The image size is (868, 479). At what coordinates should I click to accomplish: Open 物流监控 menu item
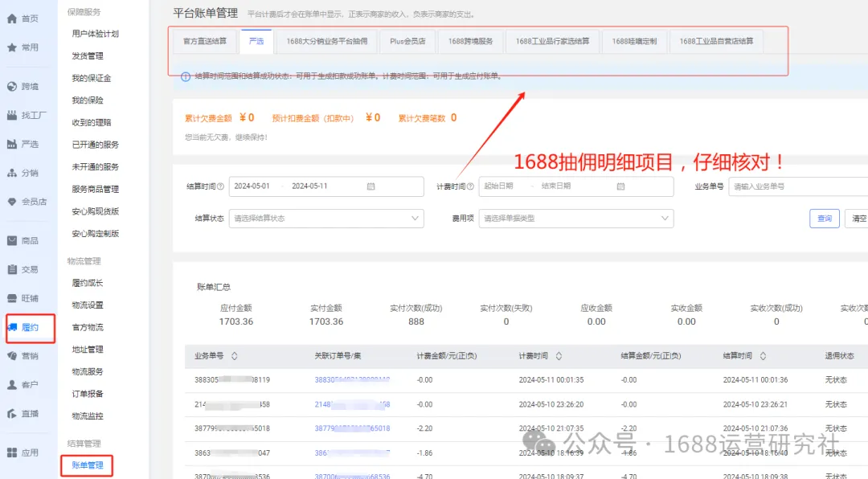point(88,416)
